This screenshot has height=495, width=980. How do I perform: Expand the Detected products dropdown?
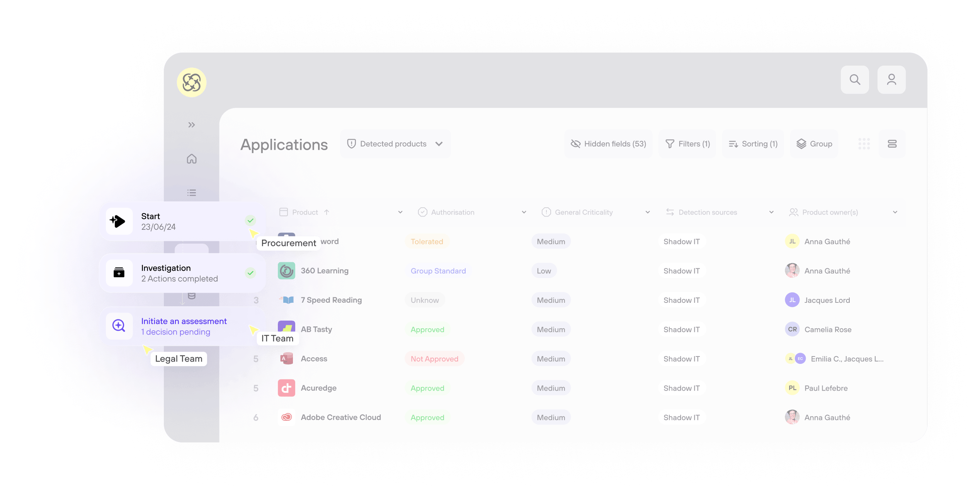[439, 143]
